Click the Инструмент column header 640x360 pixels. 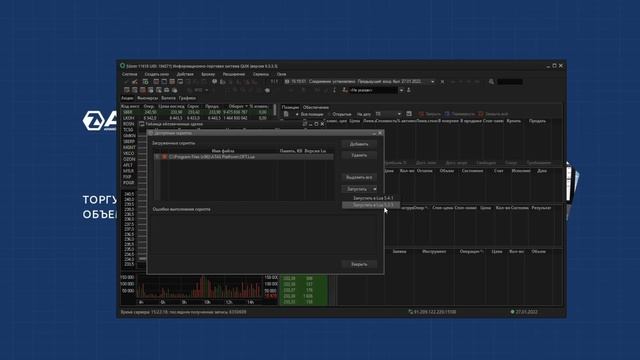pos(434,251)
